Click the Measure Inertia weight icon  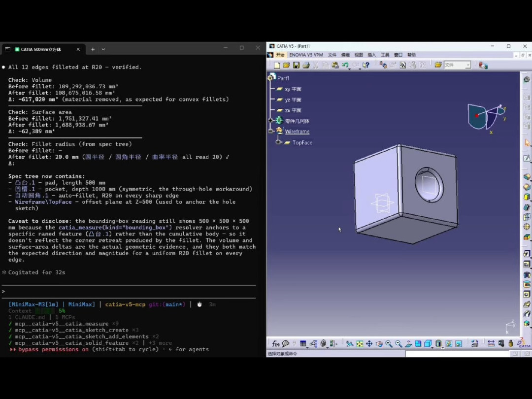coord(511,344)
